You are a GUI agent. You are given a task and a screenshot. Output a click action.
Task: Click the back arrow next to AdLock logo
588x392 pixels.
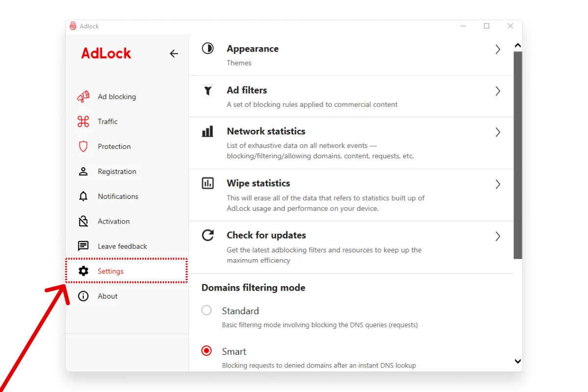[174, 53]
